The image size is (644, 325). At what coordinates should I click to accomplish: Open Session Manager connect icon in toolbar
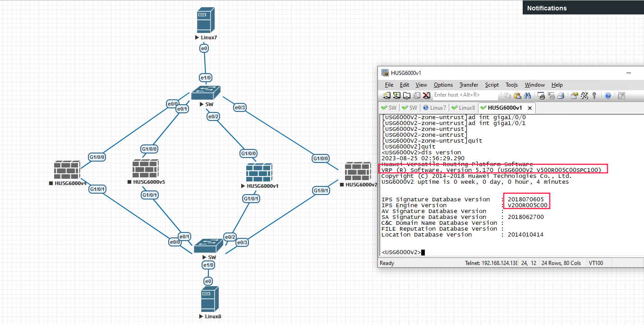point(386,95)
